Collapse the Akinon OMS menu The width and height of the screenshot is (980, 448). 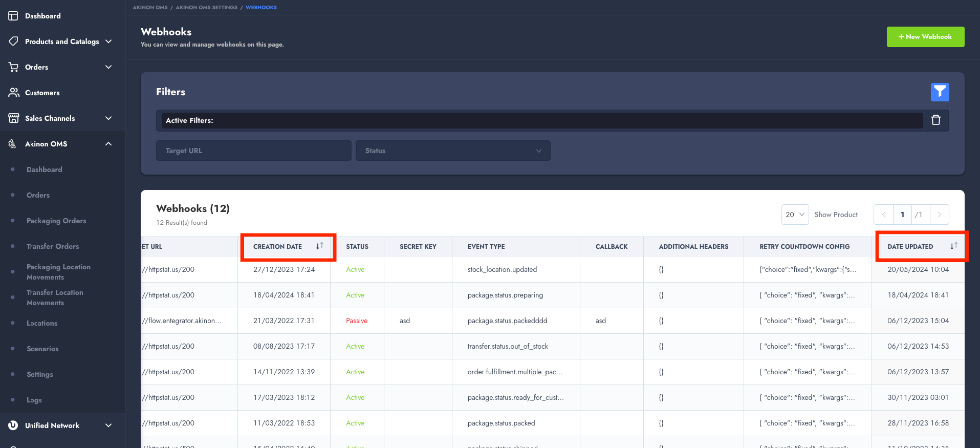coord(108,144)
